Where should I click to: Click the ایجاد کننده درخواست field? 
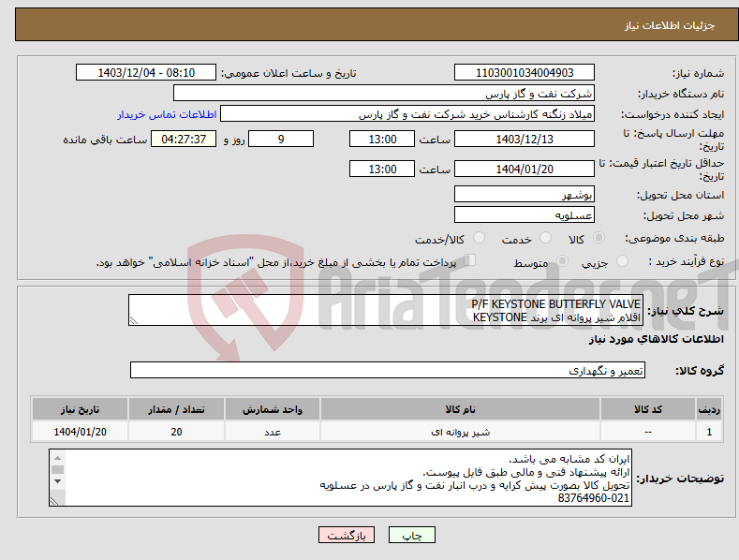(x=407, y=114)
